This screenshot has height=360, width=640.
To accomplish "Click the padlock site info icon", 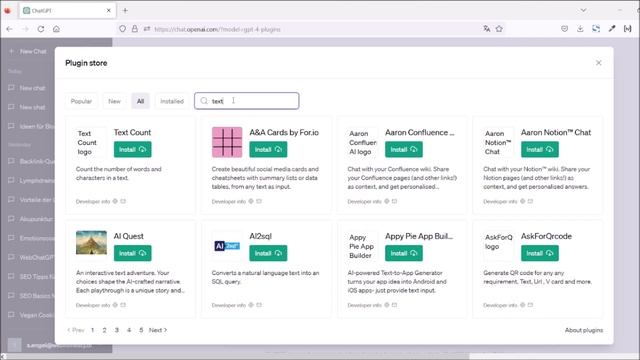I will point(135,29).
